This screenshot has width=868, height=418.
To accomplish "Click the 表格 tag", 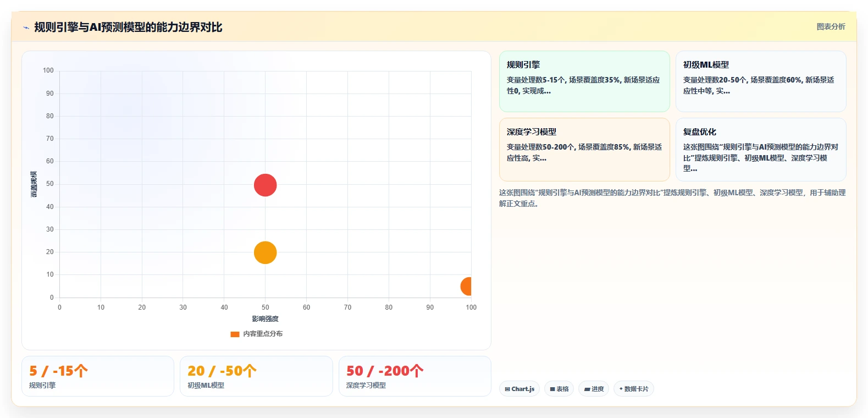I will click(x=559, y=389).
